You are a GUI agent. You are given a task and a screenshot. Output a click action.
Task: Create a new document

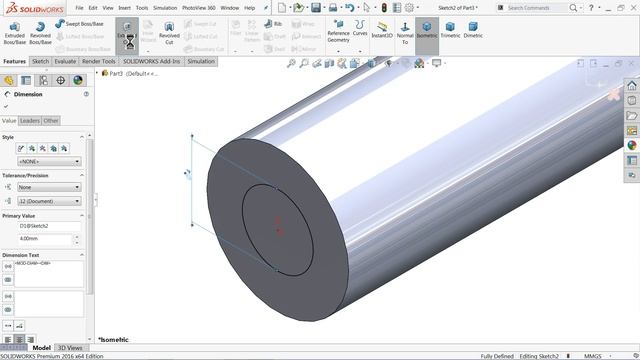click(x=282, y=7)
